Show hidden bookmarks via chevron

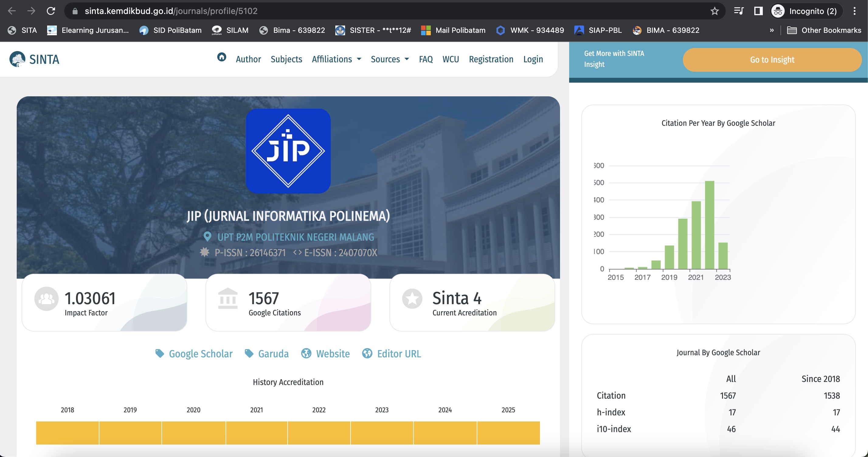[x=772, y=30]
